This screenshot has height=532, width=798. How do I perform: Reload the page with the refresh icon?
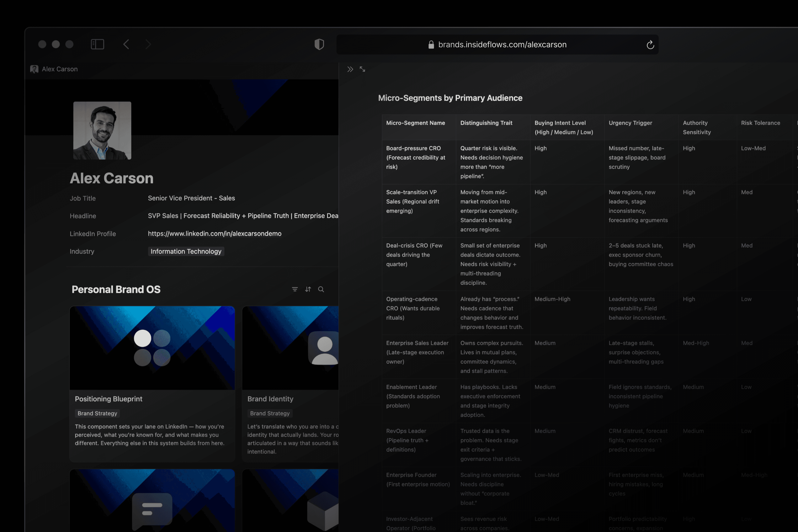coord(650,44)
